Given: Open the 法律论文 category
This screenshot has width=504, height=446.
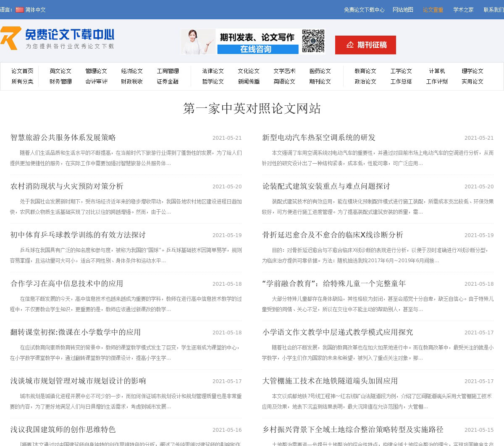Looking at the screenshot, I should click(213, 71).
